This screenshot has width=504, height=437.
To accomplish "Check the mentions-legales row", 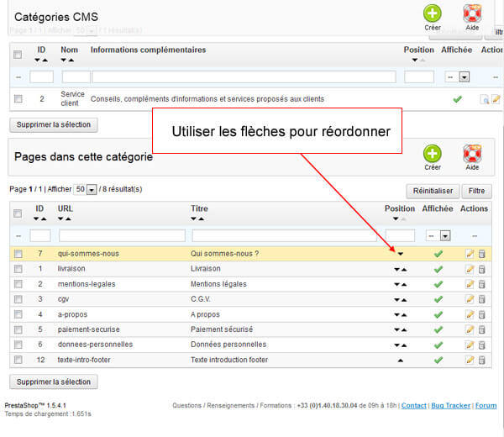I will (x=18, y=284).
